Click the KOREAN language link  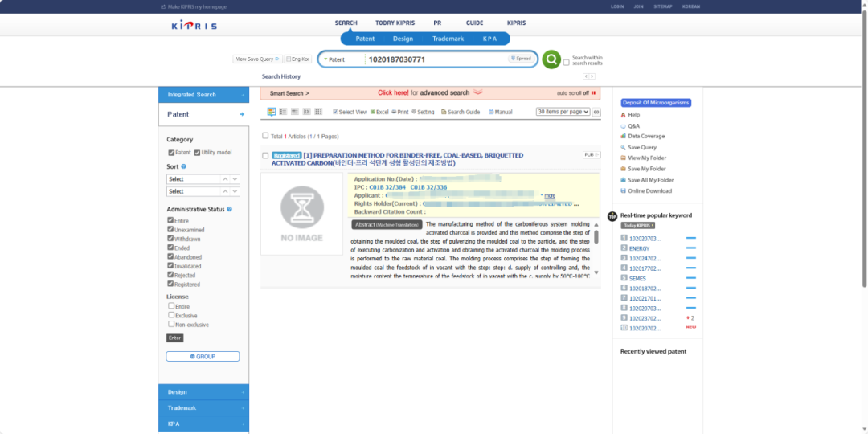coord(691,6)
